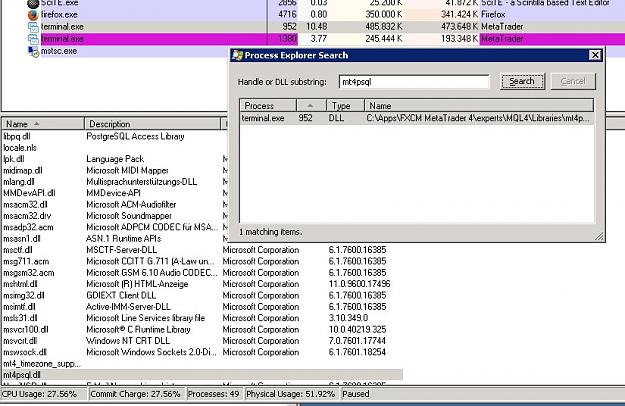Screen dimensions: 625x406
Task: Click MetaTrader description of PID 1380
Action: point(502,39)
